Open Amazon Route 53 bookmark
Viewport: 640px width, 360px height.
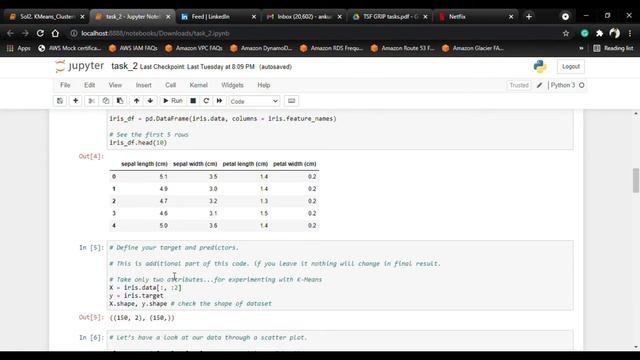point(403,48)
